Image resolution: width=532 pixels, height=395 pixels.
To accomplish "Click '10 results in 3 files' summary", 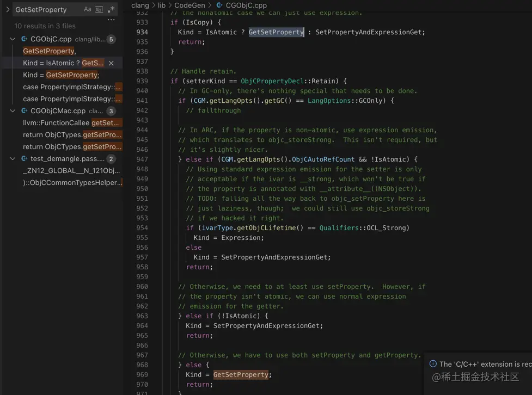I will pos(45,26).
